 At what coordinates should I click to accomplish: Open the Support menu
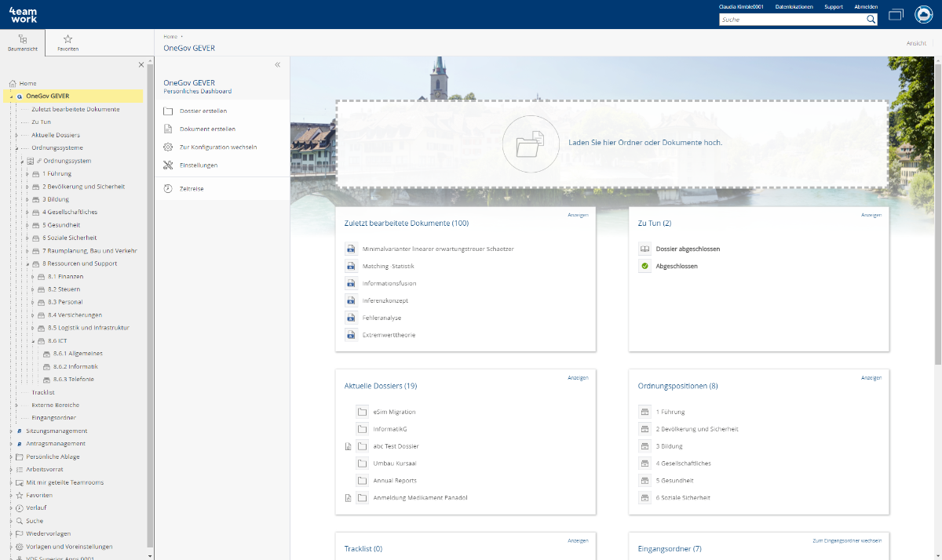[x=834, y=6]
